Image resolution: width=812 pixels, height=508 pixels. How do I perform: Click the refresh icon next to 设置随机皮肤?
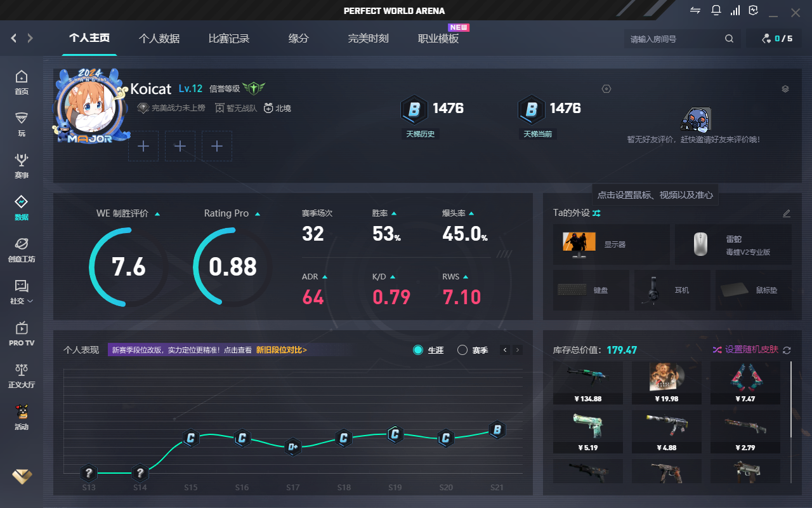point(787,350)
